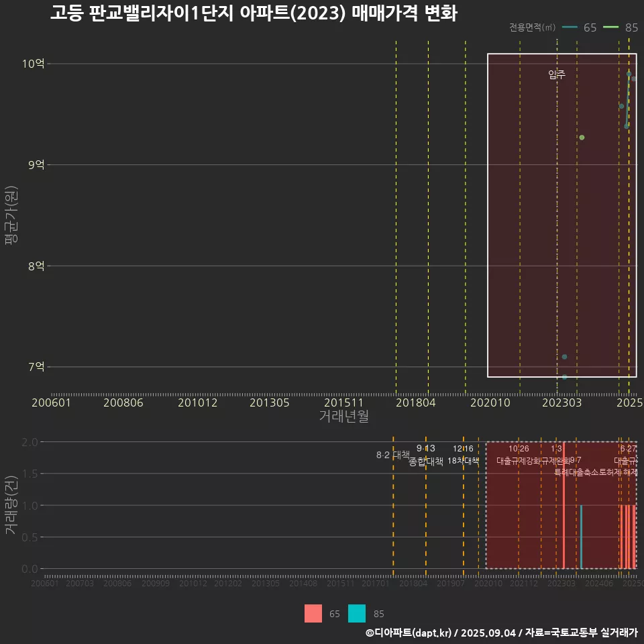644x644 pixels.
Task: Click 200601 label on the price chart axis
Action: coord(52,402)
